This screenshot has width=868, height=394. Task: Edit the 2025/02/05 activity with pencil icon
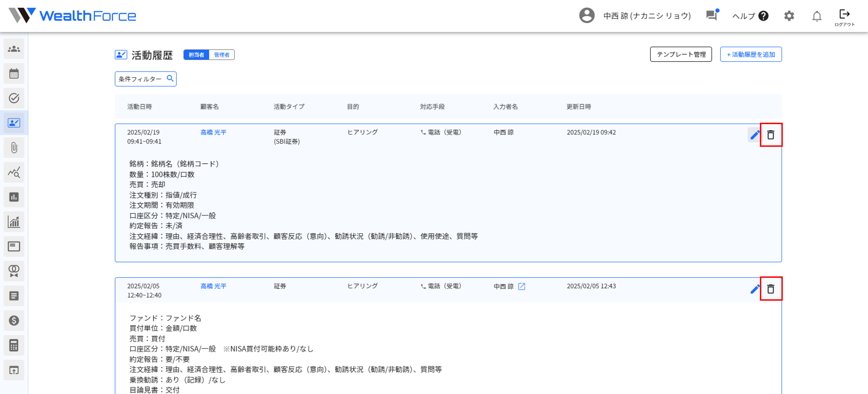(x=755, y=289)
